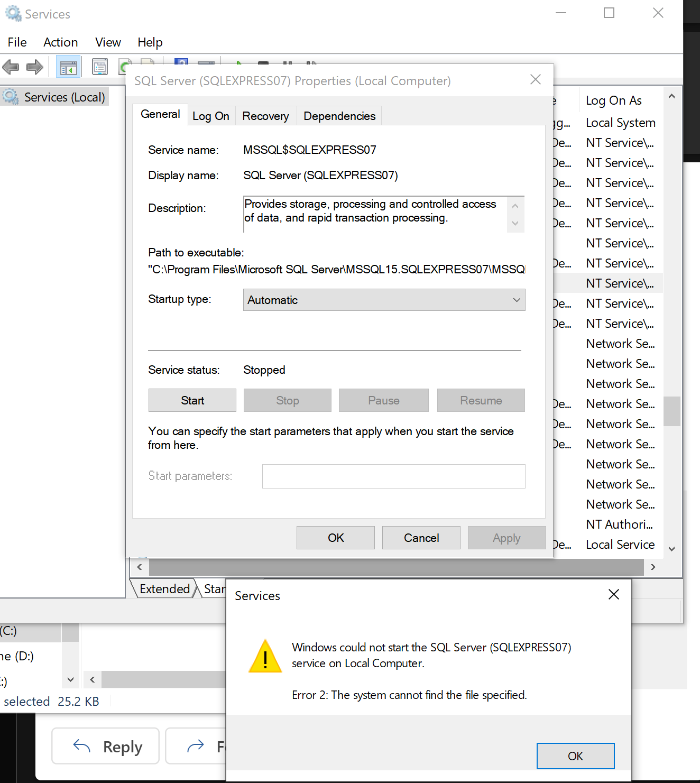
Task: Click the Forward arrow in Services toolbar
Action: point(35,67)
